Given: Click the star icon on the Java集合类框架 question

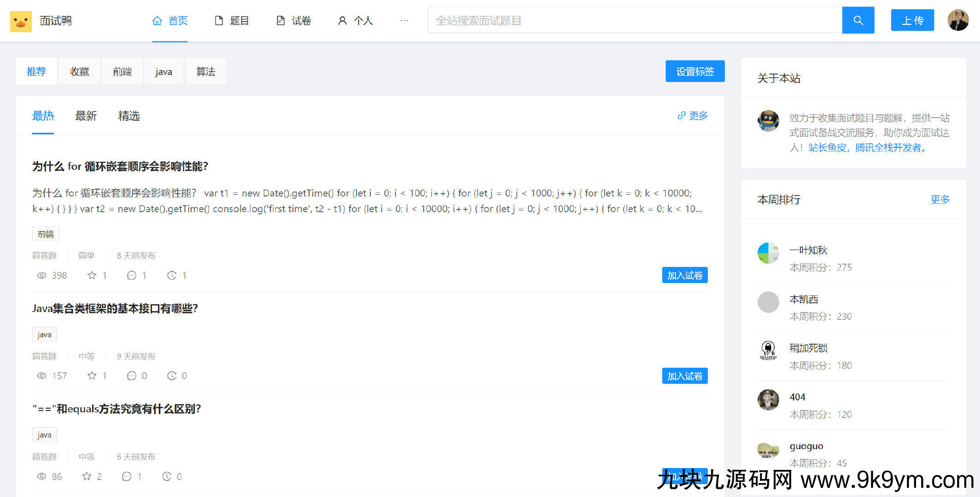Looking at the screenshot, I should 92,376.
